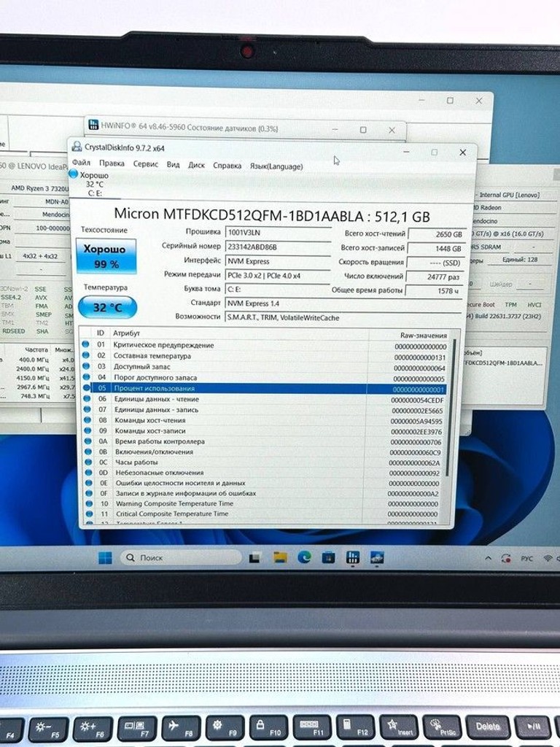Click the Стандарт field NVM Express 1.4

[x=343, y=303]
